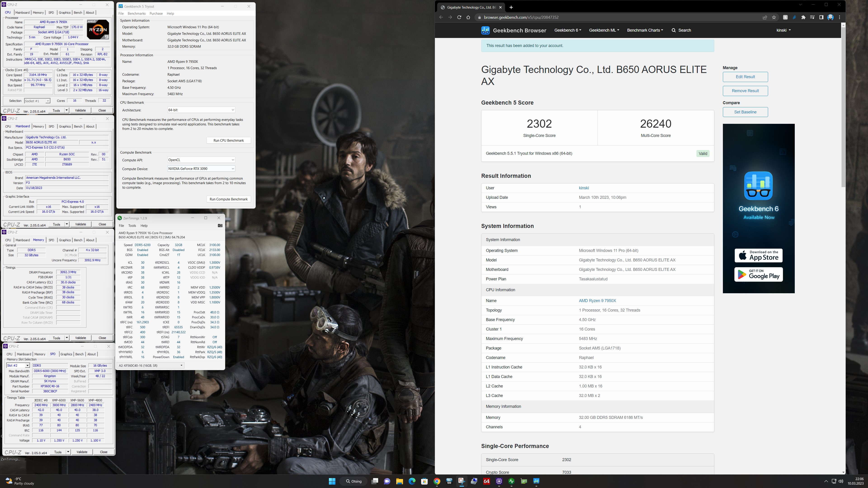Screen dimensions: 868x488
Task: Open the AMD Ryzen 9 7950X link
Action: click(597, 301)
